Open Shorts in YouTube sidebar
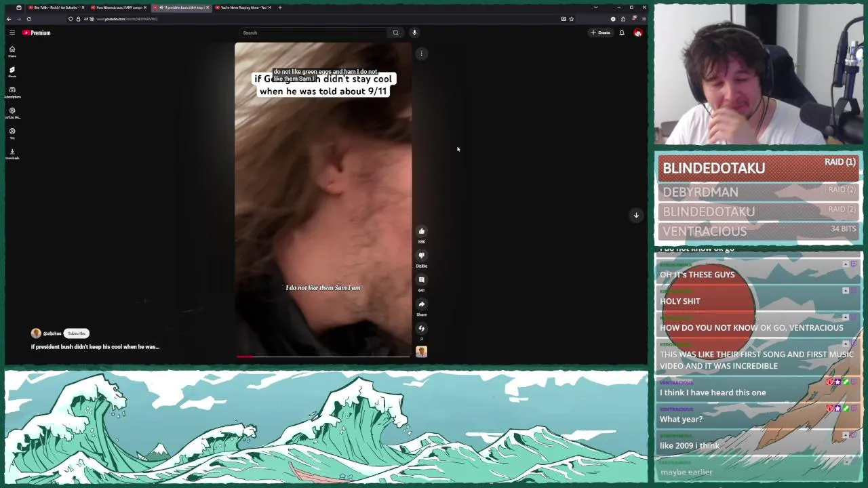Screen dimensions: 868x488 tap(12, 72)
